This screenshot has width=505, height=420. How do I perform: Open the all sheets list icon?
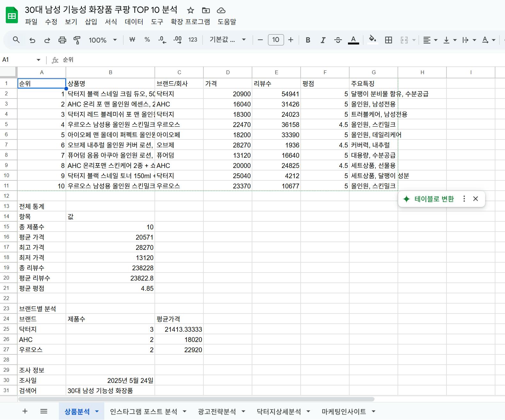click(x=44, y=411)
